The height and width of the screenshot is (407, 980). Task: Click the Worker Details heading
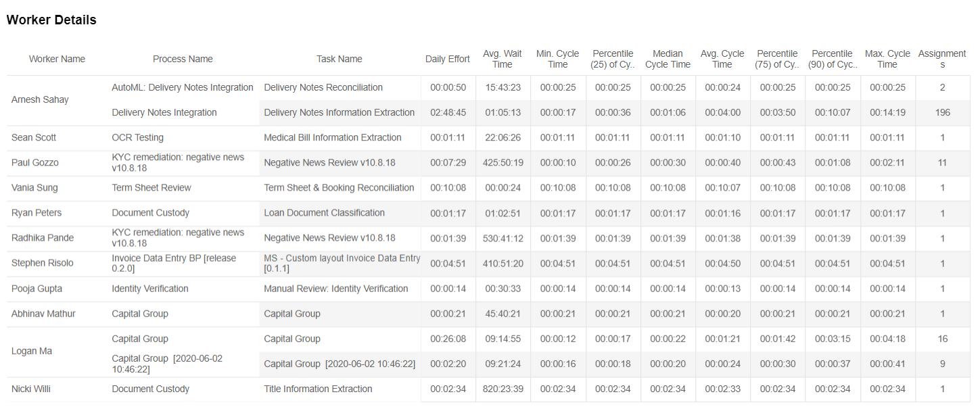pos(51,20)
